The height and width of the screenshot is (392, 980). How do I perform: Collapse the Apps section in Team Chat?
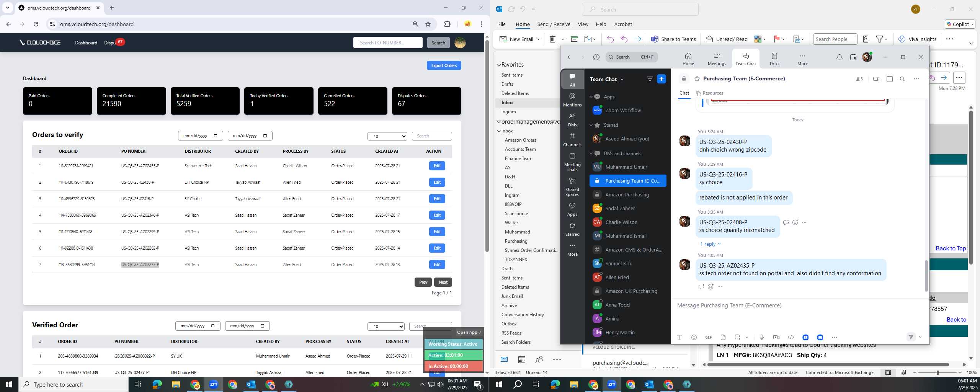point(591,97)
